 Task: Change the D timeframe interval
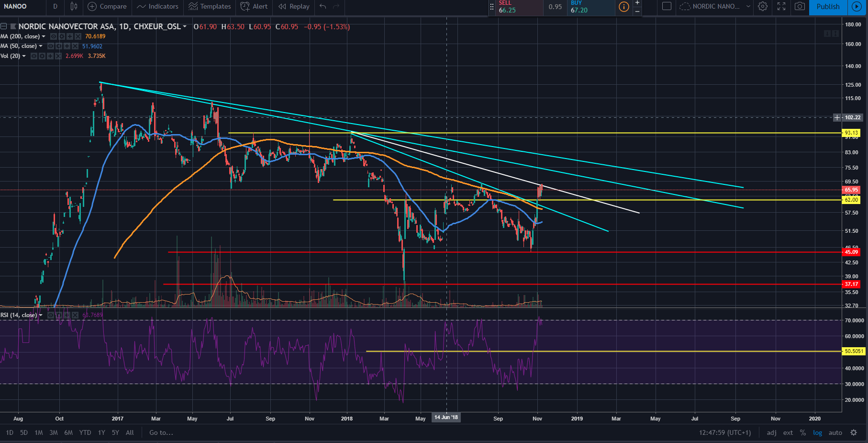55,6
